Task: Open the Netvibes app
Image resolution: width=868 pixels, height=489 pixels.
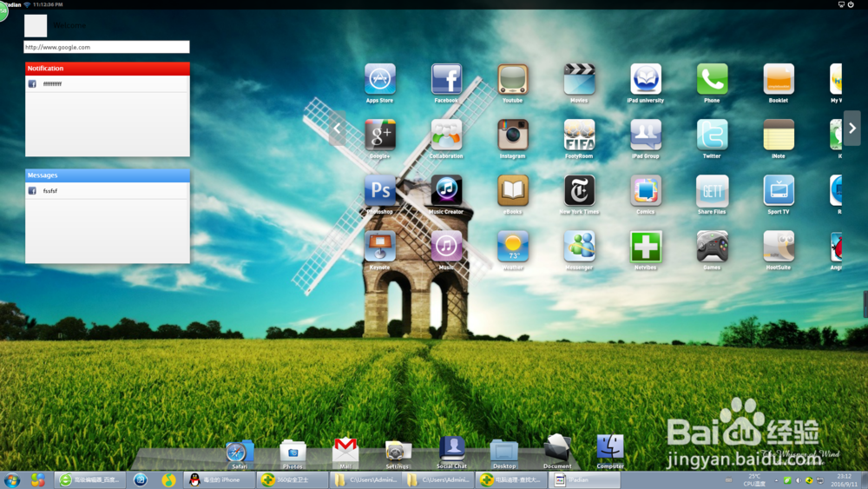Action: pyautogui.click(x=646, y=246)
